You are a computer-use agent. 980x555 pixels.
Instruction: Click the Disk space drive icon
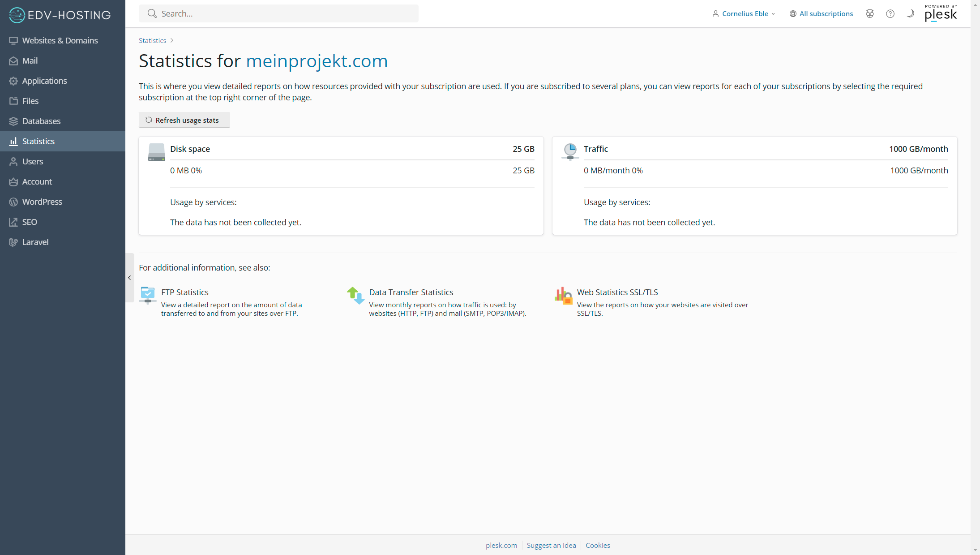point(156,152)
